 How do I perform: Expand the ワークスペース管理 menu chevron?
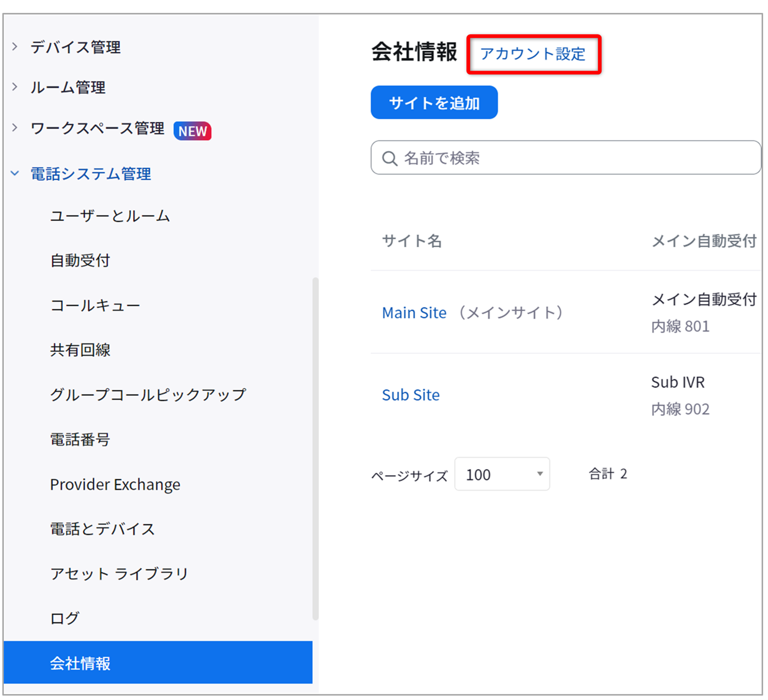click(15, 127)
